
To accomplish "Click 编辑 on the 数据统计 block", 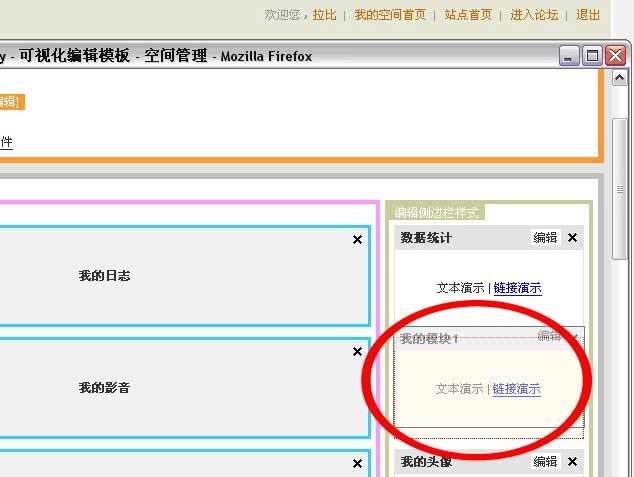I will click(x=545, y=238).
